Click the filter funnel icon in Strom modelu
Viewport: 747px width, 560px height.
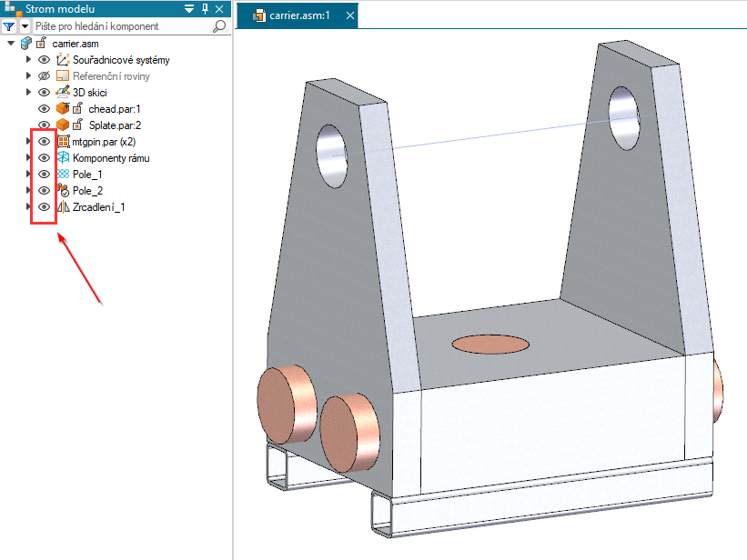pyautogui.click(x=8, y=26)
